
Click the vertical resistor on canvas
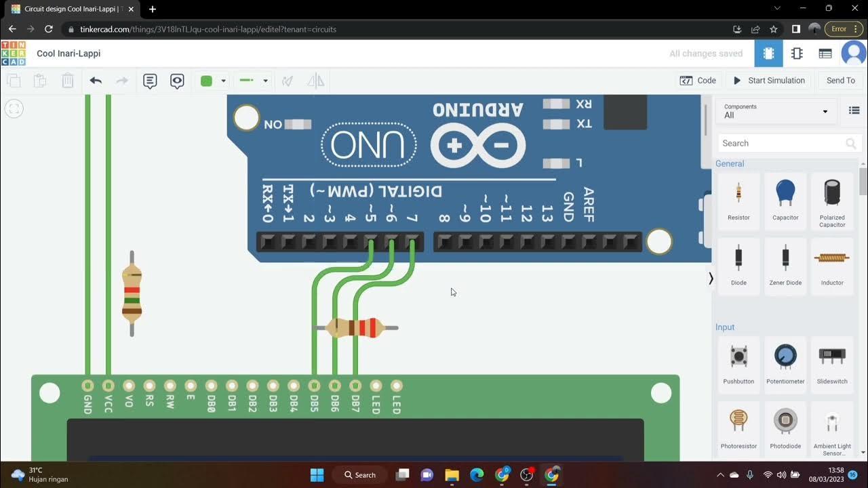[132, 293]
